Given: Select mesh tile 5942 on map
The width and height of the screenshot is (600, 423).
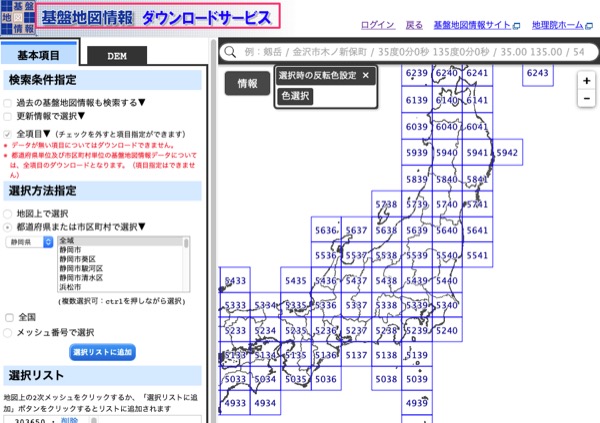Looking at the screenshot, I should click(507, 153).
